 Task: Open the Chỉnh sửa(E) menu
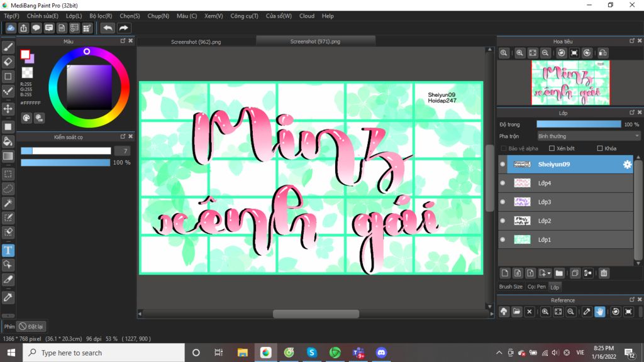coord(42,16)
